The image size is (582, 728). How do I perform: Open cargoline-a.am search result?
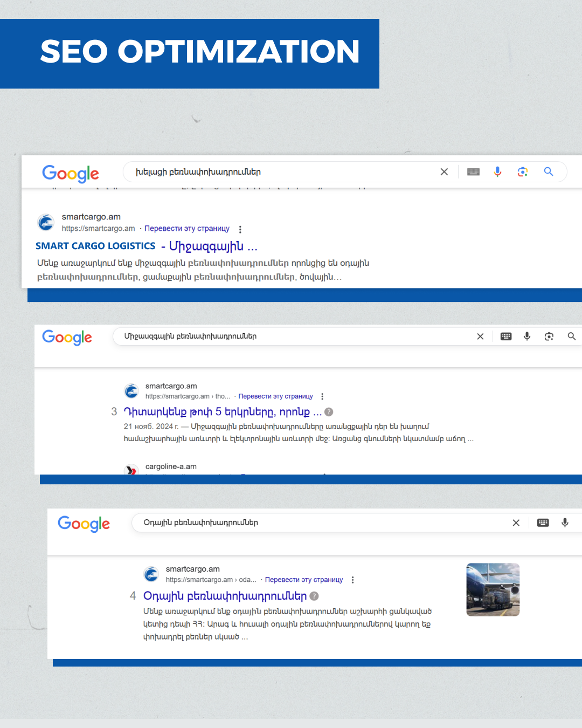point(171,466)
